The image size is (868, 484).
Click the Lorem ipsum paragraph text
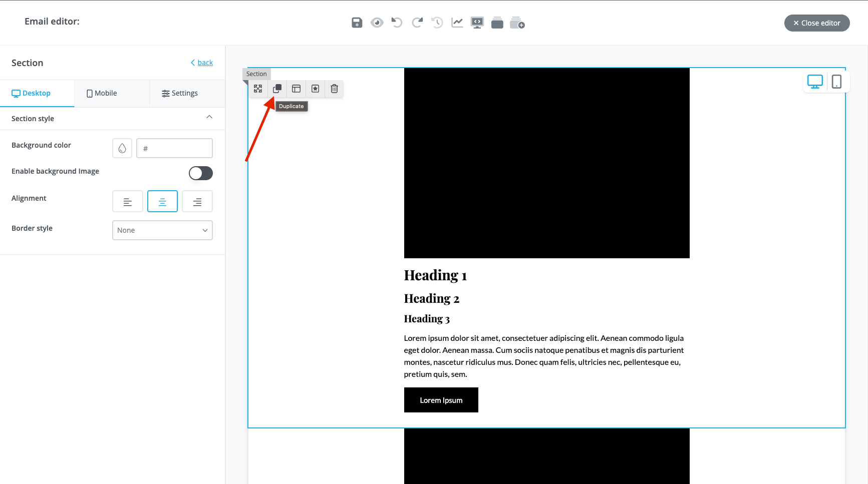pos(544,356)
